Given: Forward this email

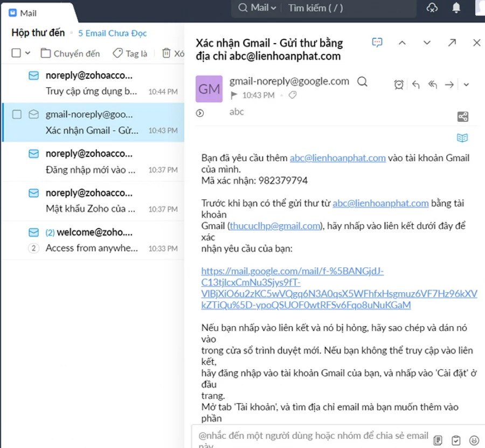Looking at the screenshot, I should click(449, 85).
